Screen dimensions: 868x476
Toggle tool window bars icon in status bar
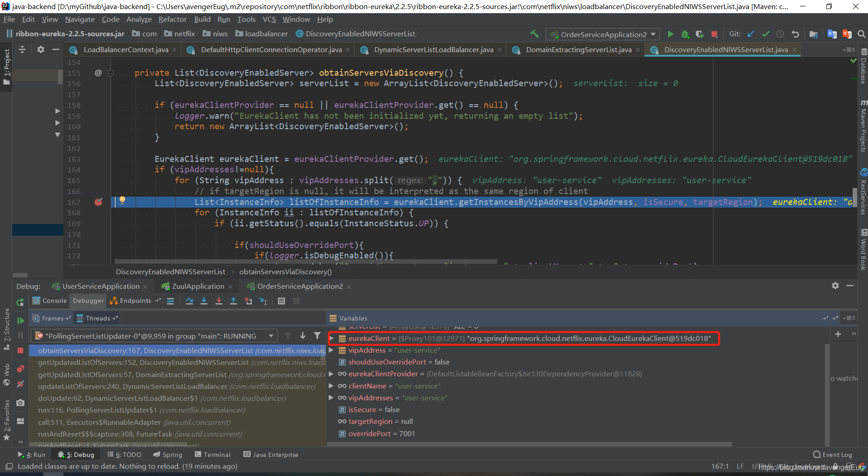pos(9,466)
